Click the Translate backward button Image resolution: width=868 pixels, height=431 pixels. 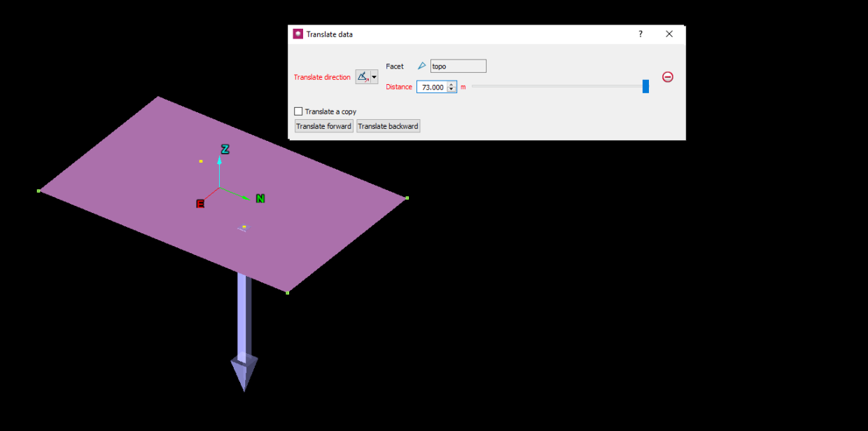[388, 126]
